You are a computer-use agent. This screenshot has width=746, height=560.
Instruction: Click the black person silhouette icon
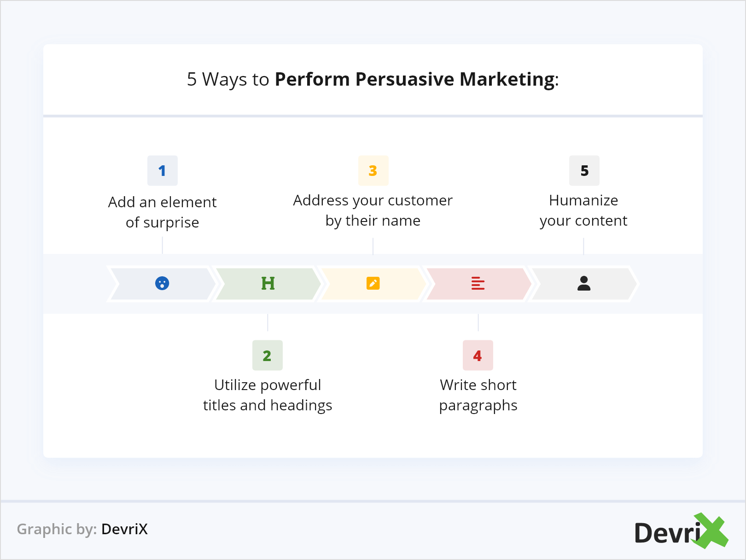pos(584,283)
